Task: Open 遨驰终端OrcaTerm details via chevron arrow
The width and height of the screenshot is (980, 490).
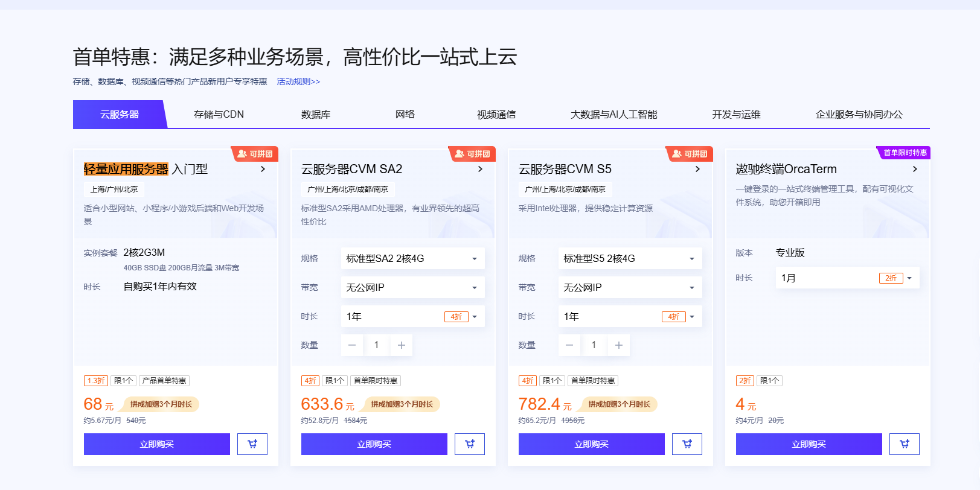Action: click(915, 169)
